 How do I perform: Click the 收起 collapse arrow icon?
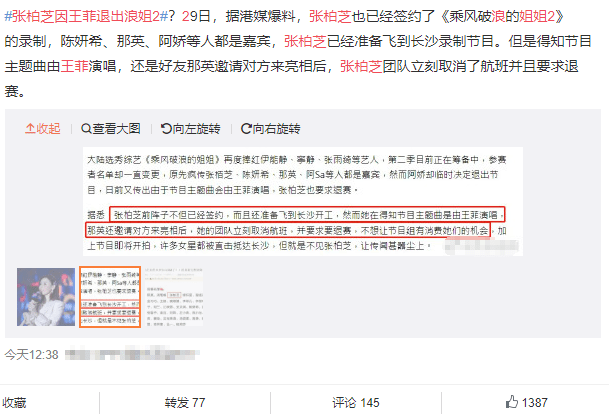coord(30,129)
